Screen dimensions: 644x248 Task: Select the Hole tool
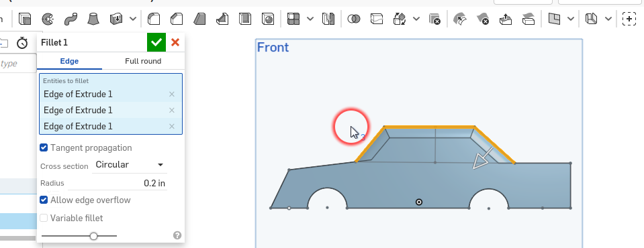point(268,19)
